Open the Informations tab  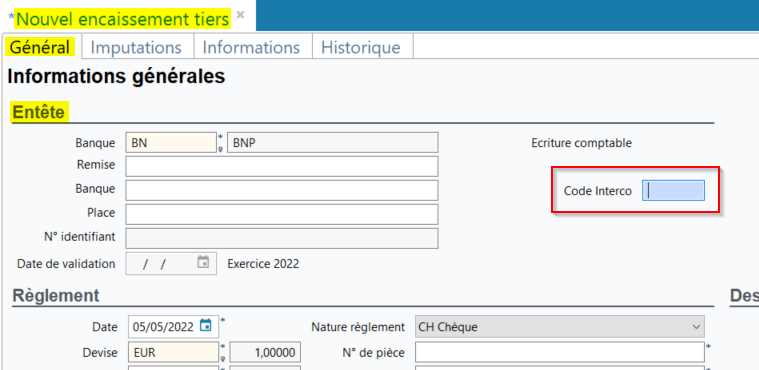(x=251, y=47)
